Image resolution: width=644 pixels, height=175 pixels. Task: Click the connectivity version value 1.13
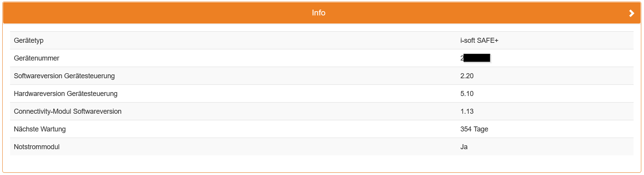[467, 111]
